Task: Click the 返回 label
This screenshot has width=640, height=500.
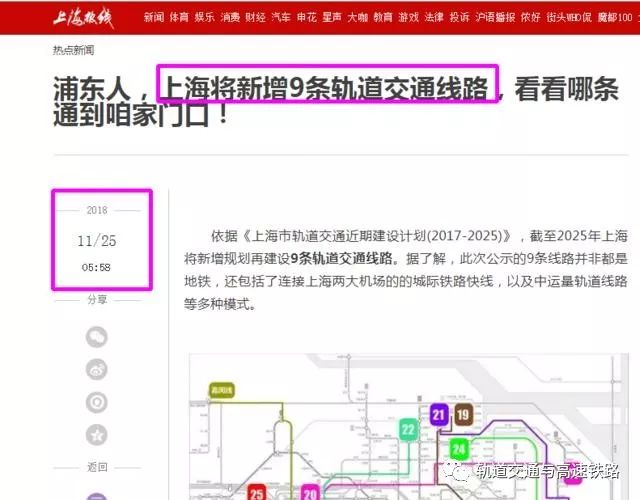Action: click(97, 467)
